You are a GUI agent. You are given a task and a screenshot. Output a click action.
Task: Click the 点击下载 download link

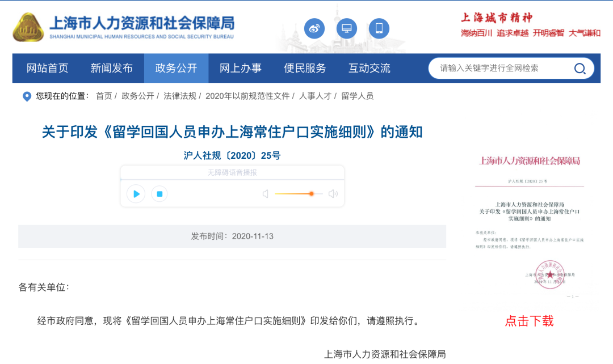pyautogui.click(x=529, y=321)
